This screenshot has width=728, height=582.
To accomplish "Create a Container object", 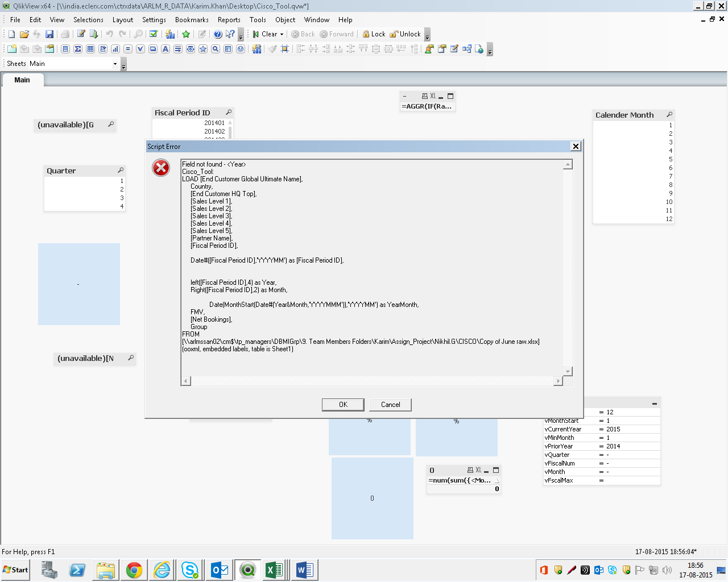I will (x=228, y=49).
